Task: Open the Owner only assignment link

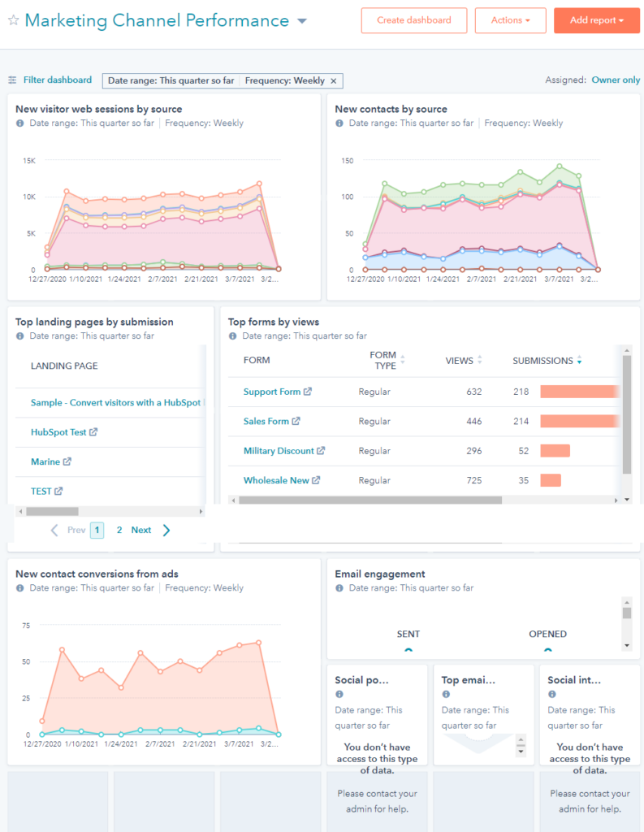Action: (616, 80)
